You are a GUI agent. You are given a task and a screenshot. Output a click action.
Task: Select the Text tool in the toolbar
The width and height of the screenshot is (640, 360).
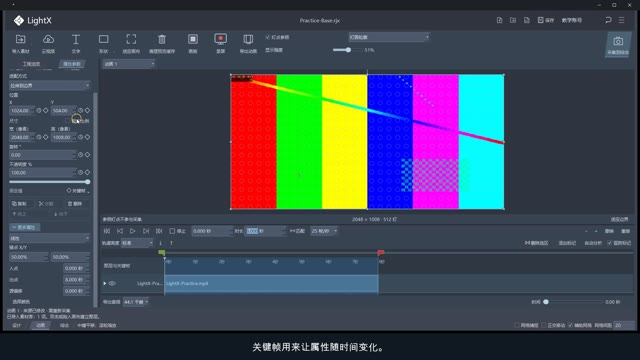(76, 44)
